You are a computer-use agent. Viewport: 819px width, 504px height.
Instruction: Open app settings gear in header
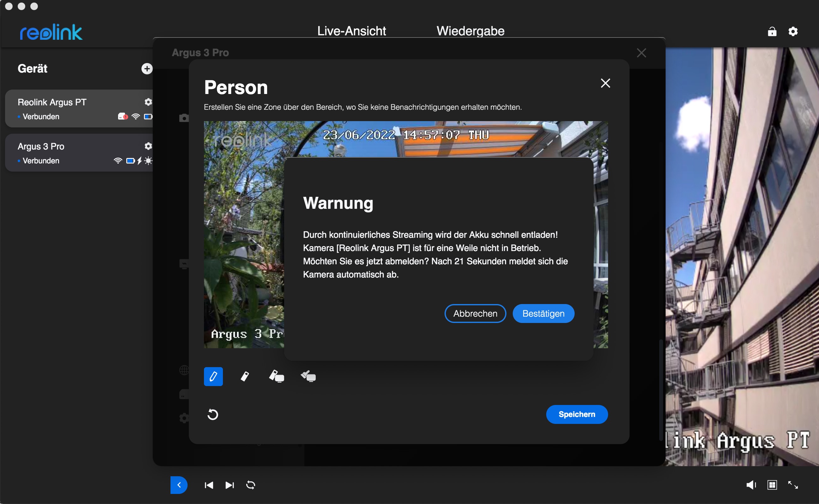click(793, 32)
